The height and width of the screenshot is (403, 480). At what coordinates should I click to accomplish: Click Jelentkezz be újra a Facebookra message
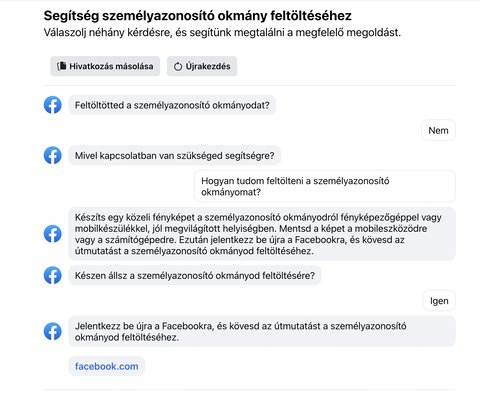[x=262, y=331]
